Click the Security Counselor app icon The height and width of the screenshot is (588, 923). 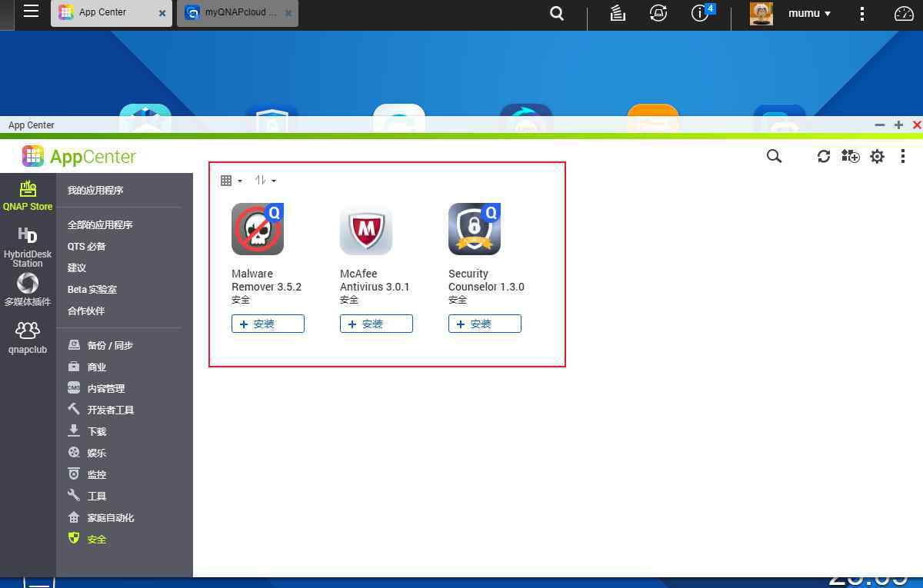click(475, 229)
